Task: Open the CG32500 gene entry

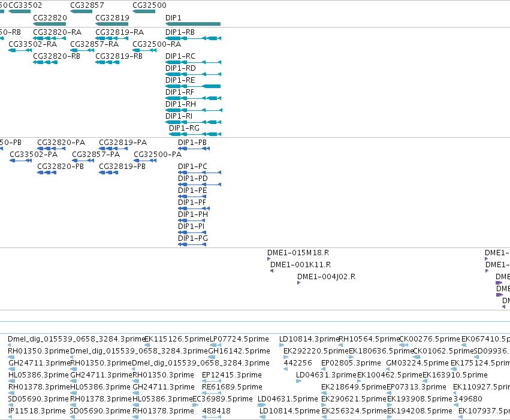Action: [x=144, y=11]
